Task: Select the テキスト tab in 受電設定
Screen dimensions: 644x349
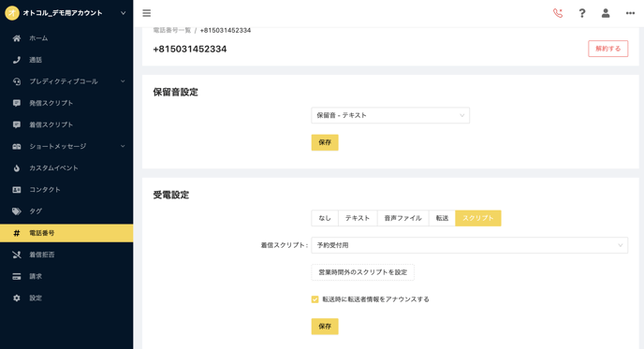Action: tap(358, 218)
